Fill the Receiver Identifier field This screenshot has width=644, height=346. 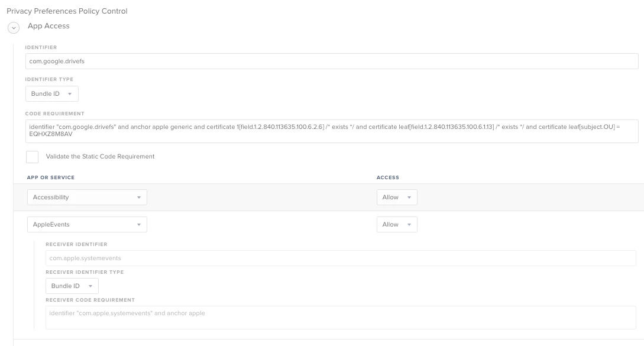(341, 258)
